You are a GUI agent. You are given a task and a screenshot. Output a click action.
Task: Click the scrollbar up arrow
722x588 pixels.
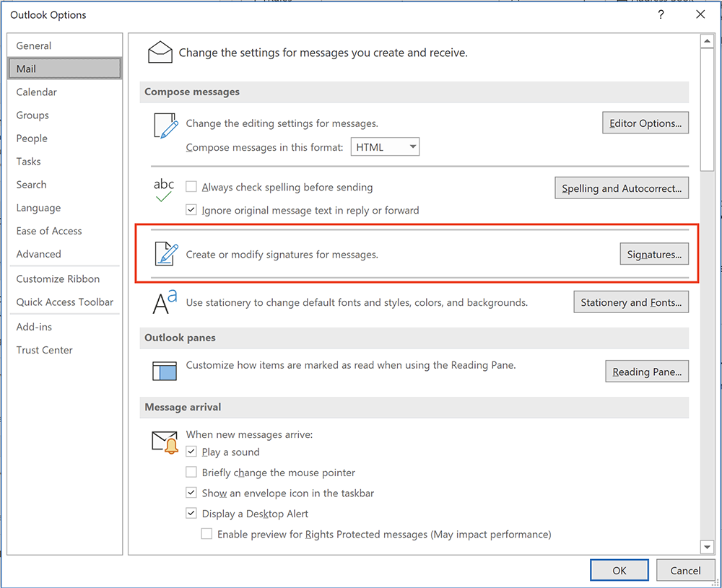pos(708,41)
